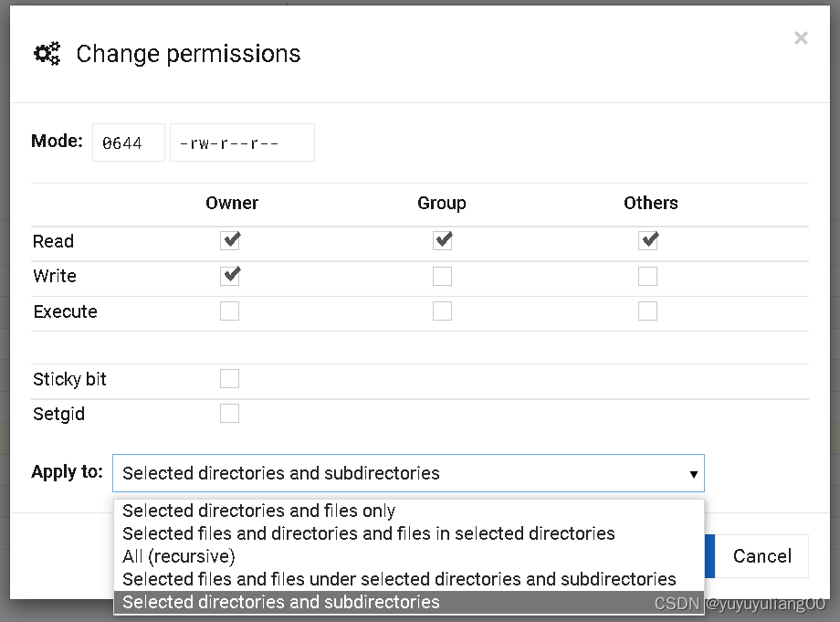This screenshot has width=840, height=622.
Task: Uncheck Group Read permission
Action: (x=442, y=241)
